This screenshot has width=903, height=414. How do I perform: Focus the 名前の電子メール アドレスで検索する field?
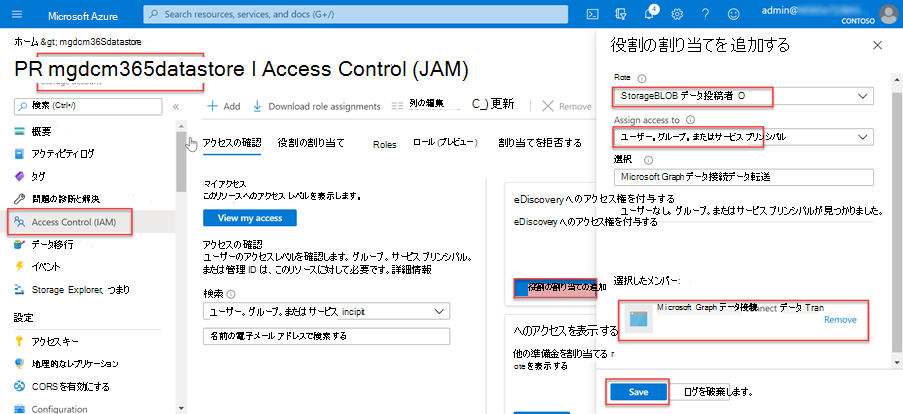point(326,336)
